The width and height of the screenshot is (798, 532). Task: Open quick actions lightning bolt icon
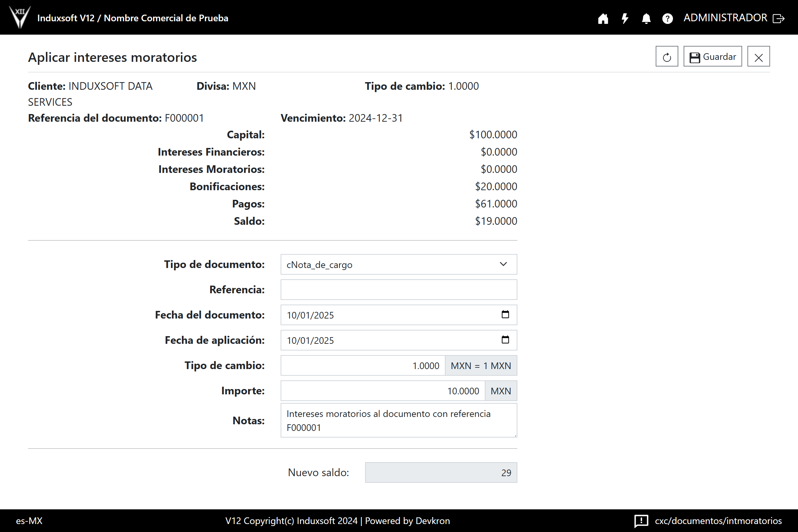coord(625,18)
